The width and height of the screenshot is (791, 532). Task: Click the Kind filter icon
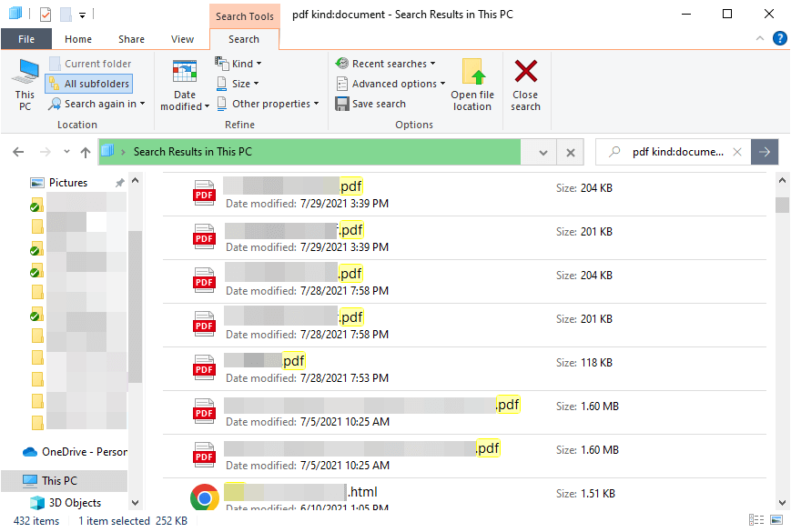point(221,63)
